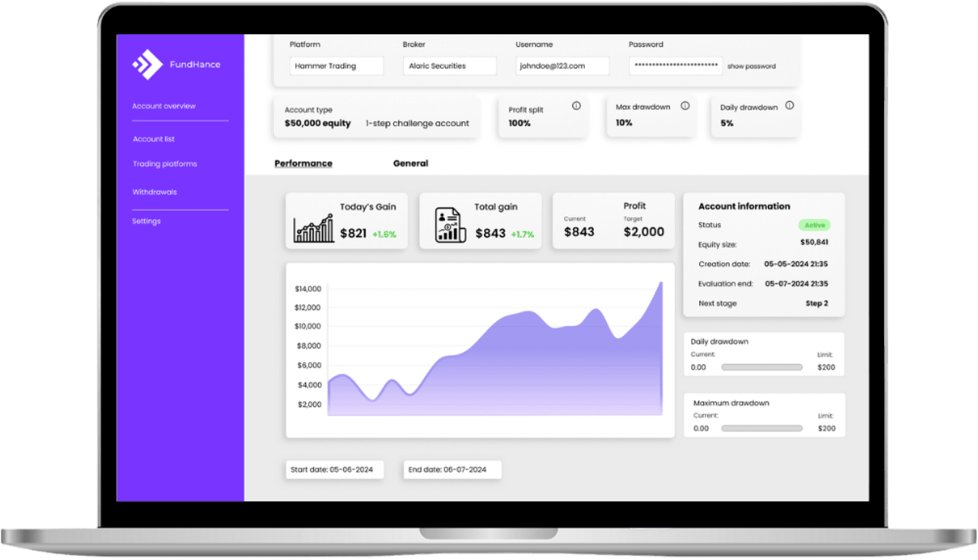Click the Maximum drawdown progress bar
This screenshot has width=978, height=560.
[762, 428]
